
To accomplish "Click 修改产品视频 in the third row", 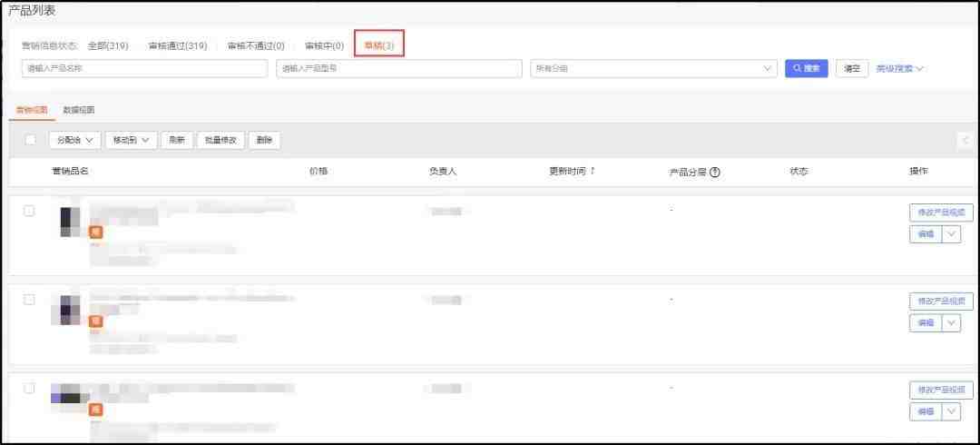I will click(941, 391).
